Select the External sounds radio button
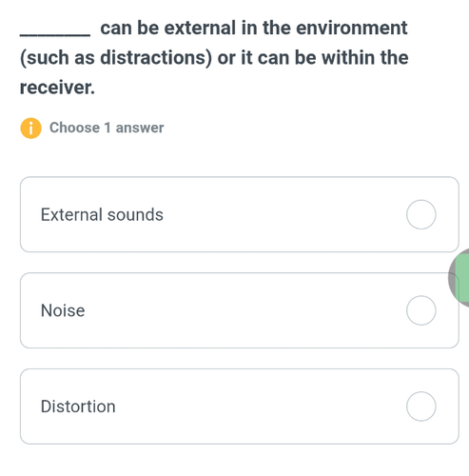The width and height of the screenshot is (469, 476). (421, 214)
